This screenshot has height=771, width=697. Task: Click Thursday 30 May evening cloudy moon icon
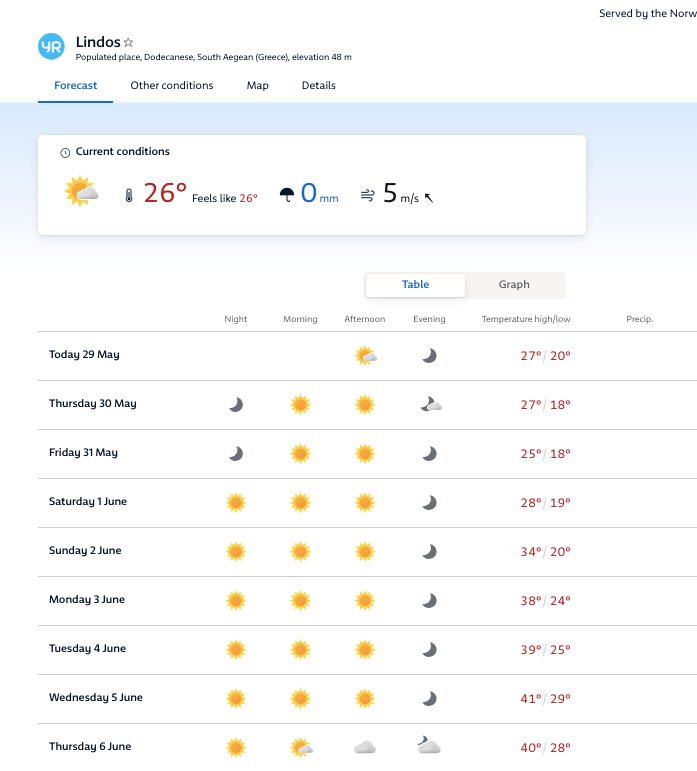[x=430, y=404]
